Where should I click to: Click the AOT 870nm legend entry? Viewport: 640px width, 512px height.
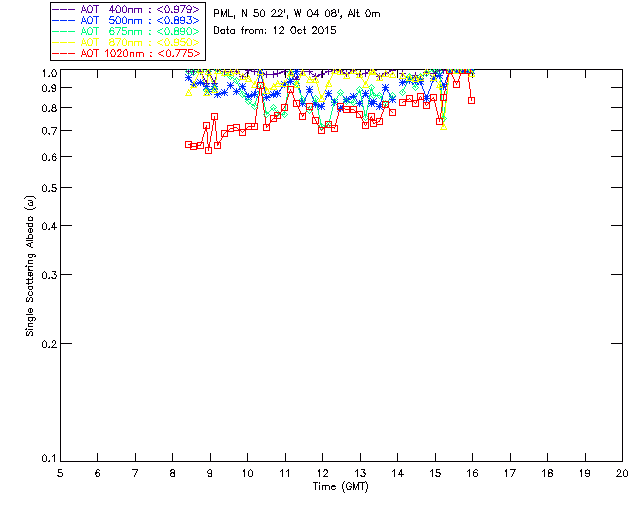pyautogui.click(x=127, y=42)
